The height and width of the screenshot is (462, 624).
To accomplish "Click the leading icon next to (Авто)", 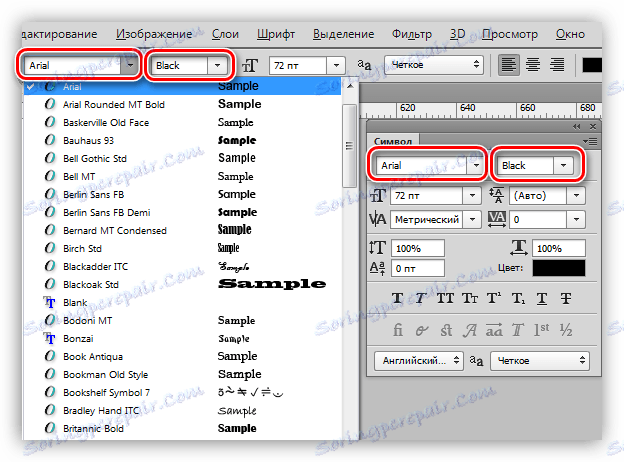I will [497, 195].
